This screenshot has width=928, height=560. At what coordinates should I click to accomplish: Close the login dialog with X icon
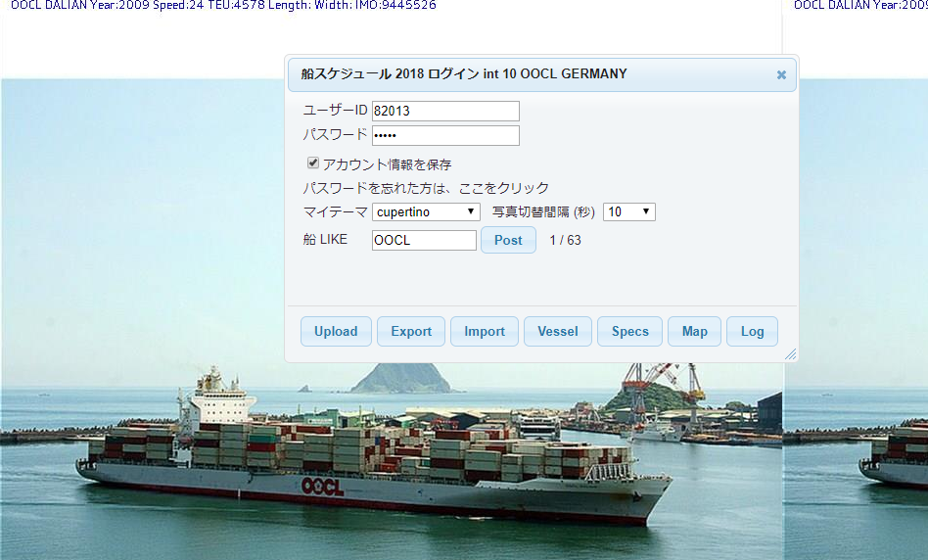(781, 75)
